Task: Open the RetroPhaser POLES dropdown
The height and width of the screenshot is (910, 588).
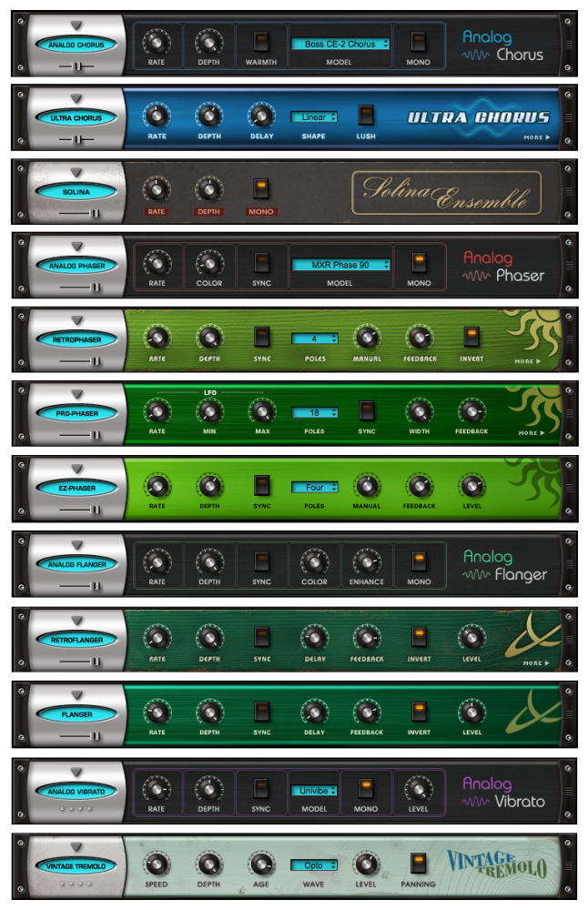Action: pyautogui.click(x=315, y=339)
